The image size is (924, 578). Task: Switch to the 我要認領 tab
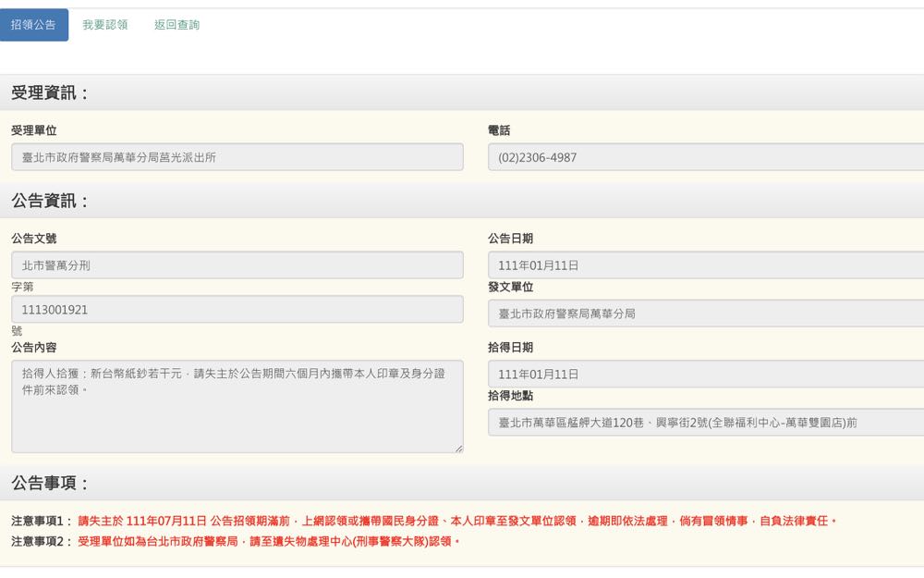pyautogui.click(x=105, y=25)
